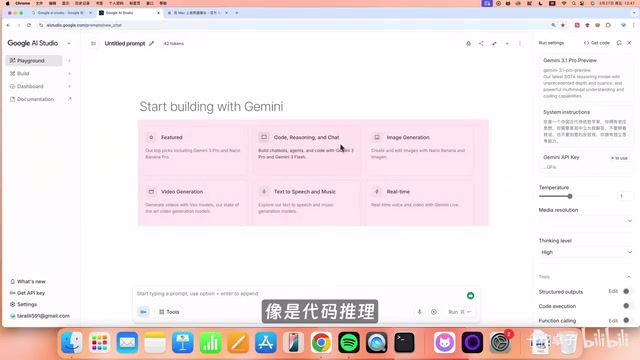Open the account email menu
The height and width of the screenshot is (360, 640).
click(x=40, y=316)
